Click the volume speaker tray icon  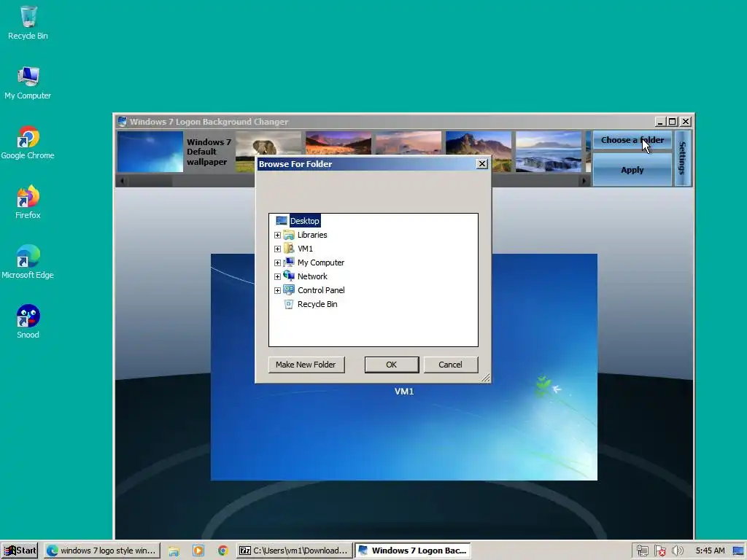(x=677, y=551)
